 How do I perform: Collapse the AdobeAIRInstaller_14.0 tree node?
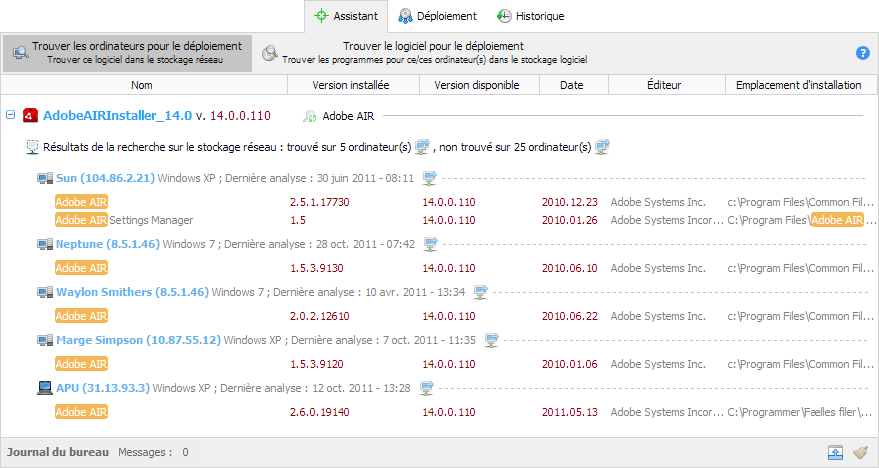pyautogui.click(x=11, y=115)
